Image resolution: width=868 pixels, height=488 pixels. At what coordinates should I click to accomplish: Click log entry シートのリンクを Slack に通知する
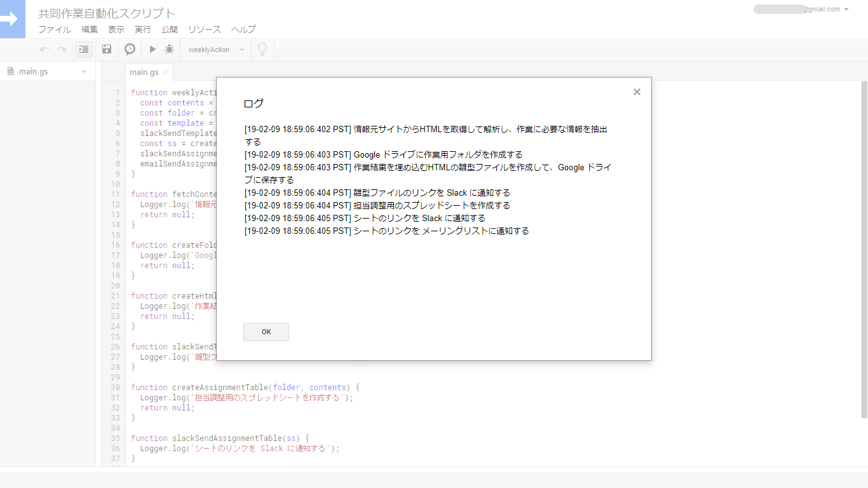pyautogui.click(x=365, y=218)
